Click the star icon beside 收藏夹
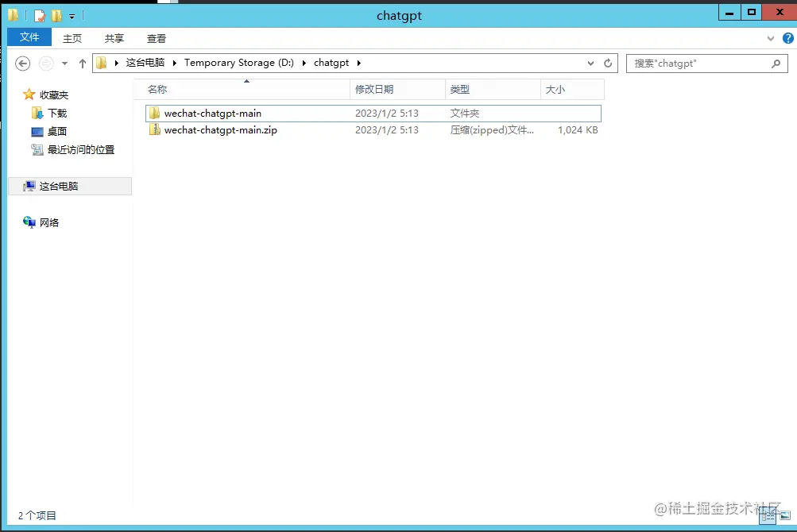 tap(29, 94)
